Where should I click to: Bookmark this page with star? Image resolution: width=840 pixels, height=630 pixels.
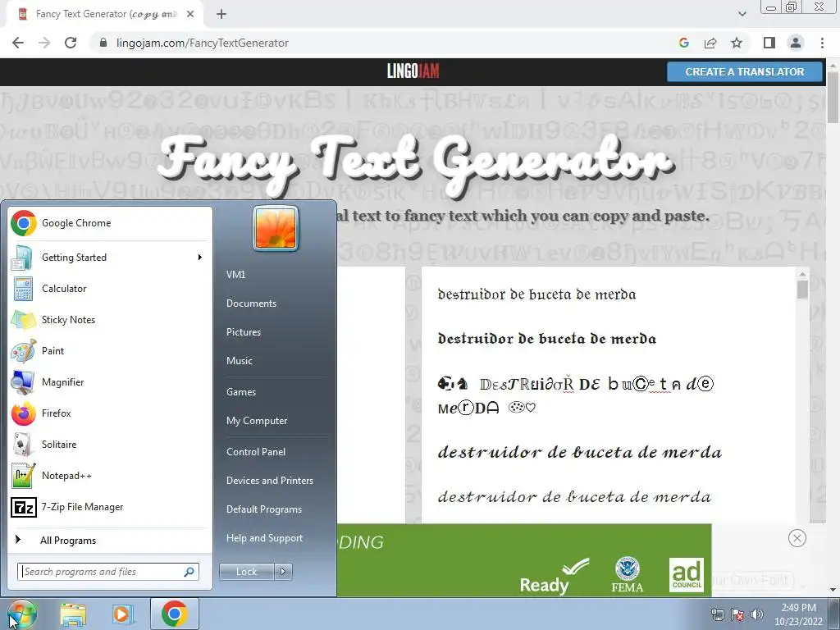tap(737, 43)
